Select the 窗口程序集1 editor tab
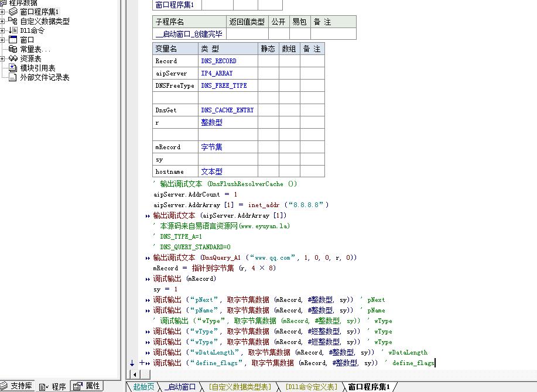The width and height of the screenshot is (537, 392). coord(369,387)
